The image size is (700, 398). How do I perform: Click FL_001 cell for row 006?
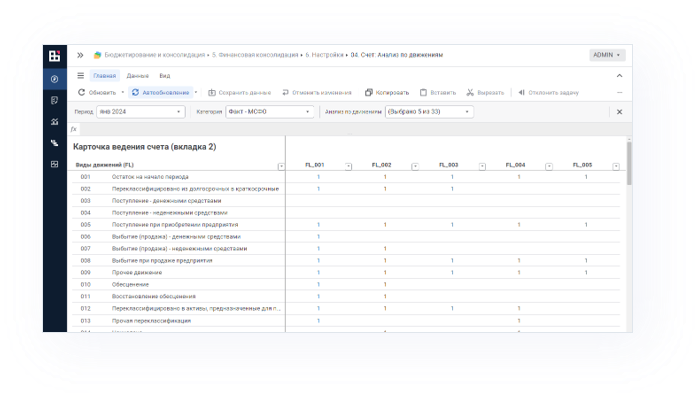tap(319, 237)
